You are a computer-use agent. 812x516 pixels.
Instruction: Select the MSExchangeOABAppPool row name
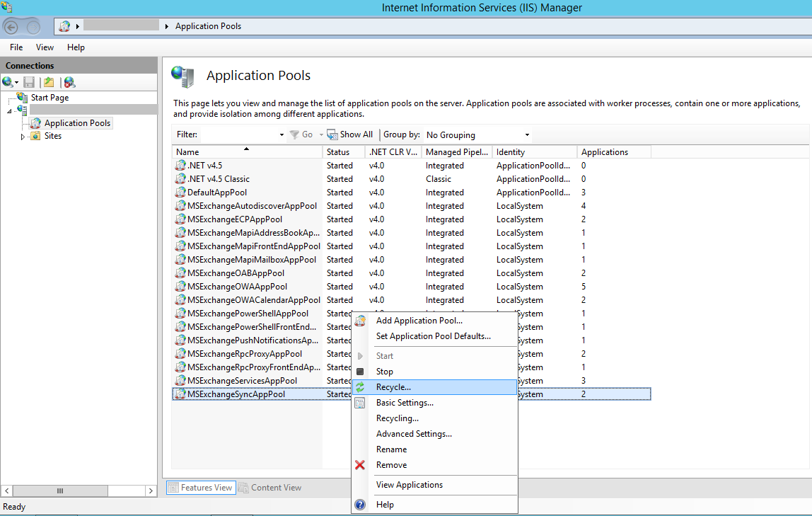point(236,273)
